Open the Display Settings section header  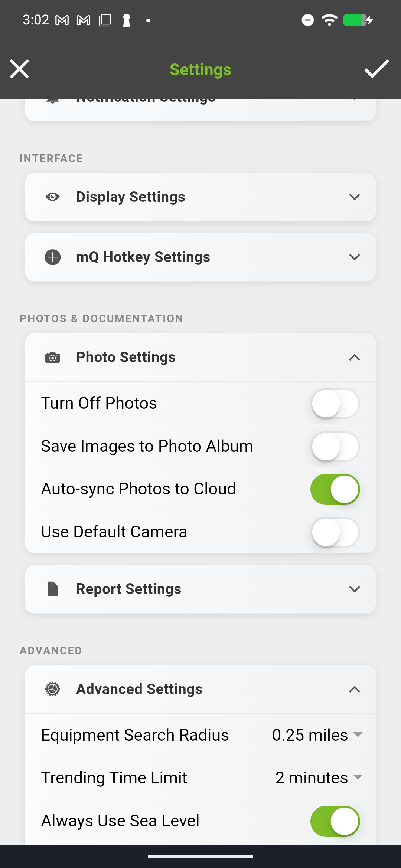click(200, 197)
